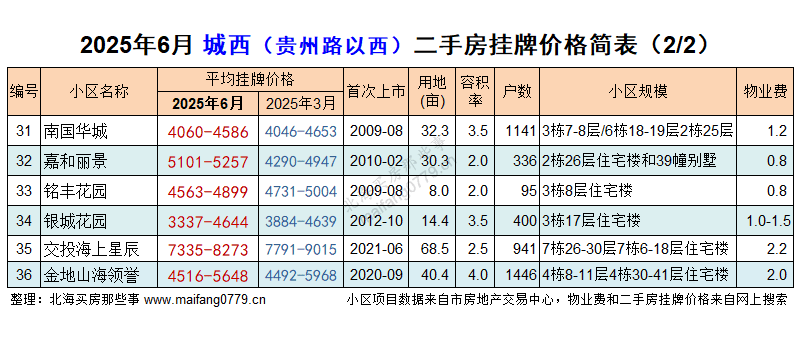
Task: Select the 嘉和丽景 name cell
Action: point(99,161)
